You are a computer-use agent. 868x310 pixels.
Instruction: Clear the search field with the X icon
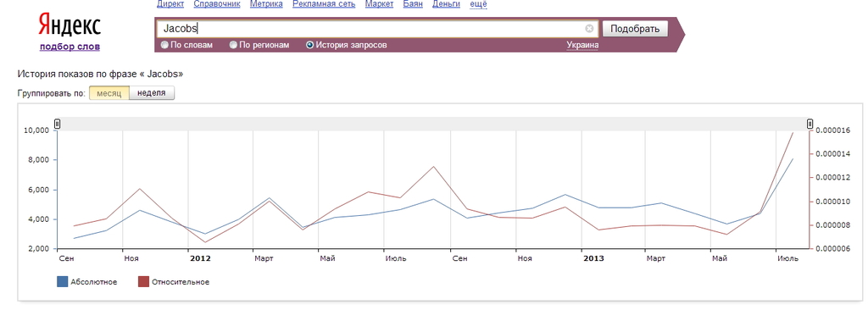point(590,29)
